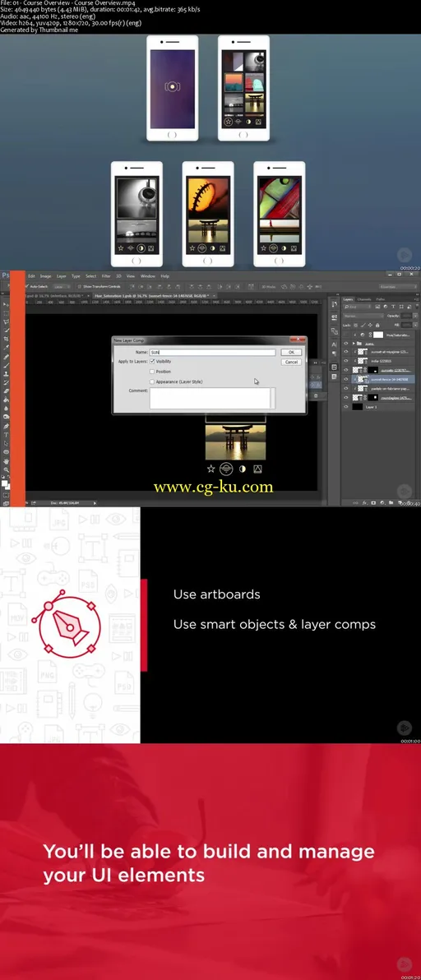Select the Clone Stamp tool
Screen dimensions: 421x980
click(7, 374)
